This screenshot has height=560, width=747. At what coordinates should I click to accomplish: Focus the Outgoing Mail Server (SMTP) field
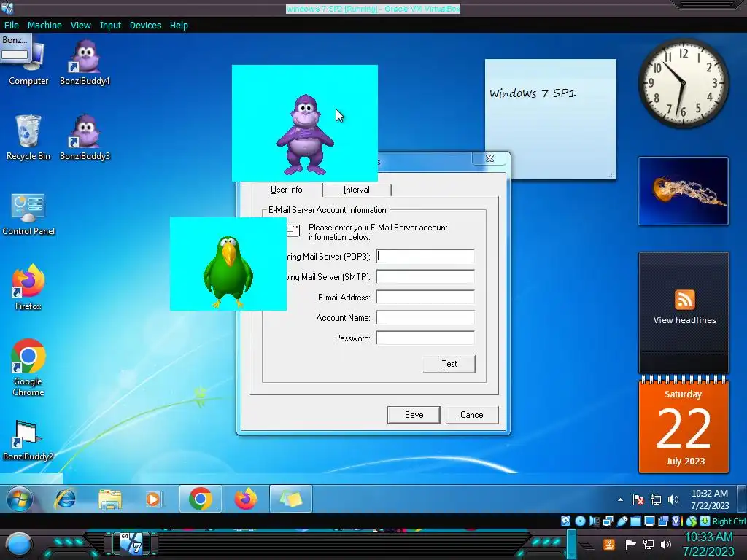point(425,276)
